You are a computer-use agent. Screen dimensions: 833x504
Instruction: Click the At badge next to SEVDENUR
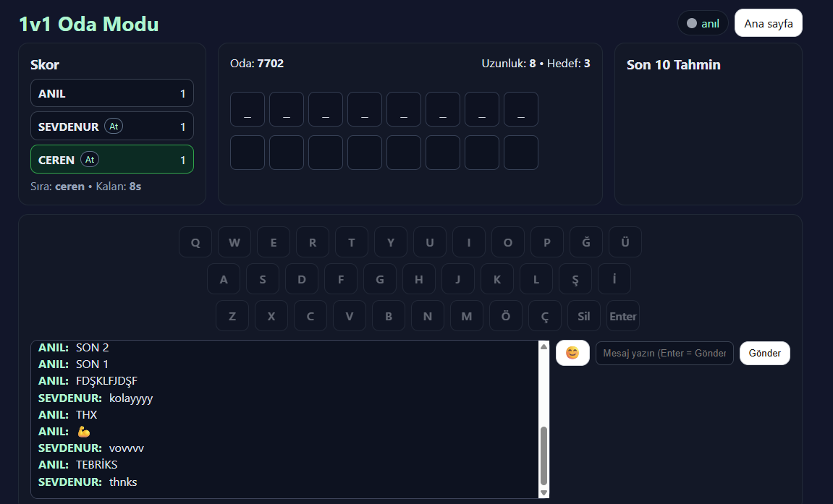pos(114,127)
